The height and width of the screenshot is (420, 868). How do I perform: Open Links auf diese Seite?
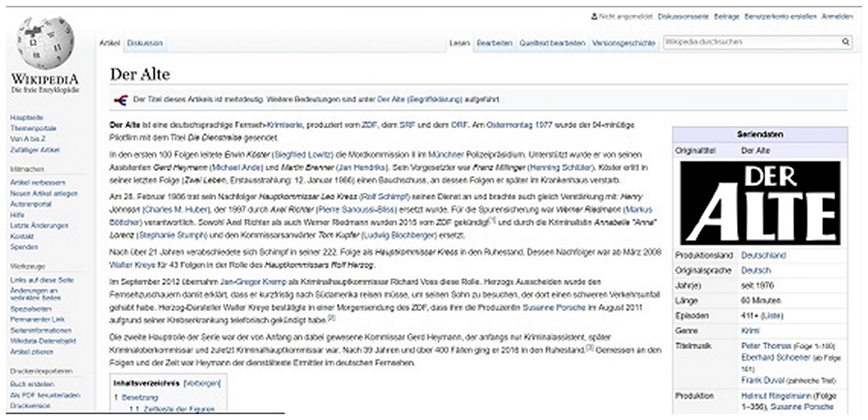[x=42, y=280]
